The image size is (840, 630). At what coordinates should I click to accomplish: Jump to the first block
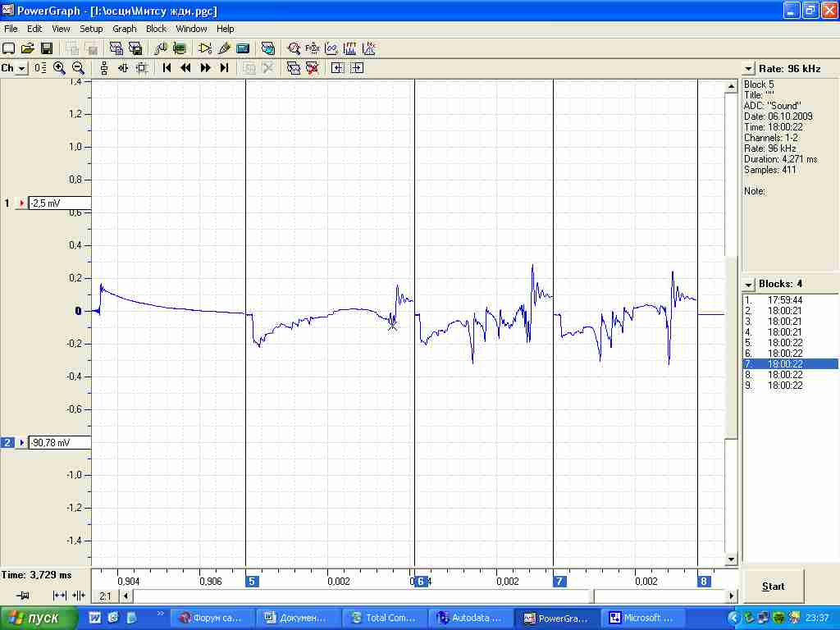tap(167, 68)
